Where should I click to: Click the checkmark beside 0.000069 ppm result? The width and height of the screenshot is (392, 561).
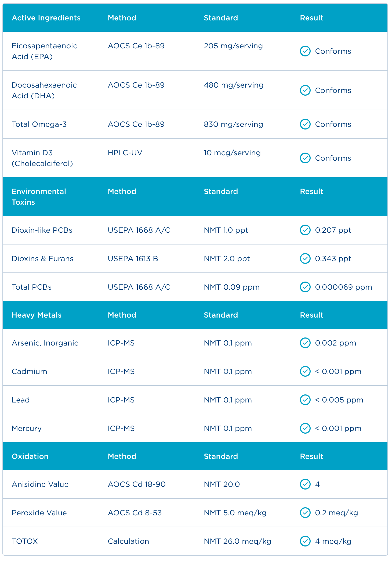point(305,287)
